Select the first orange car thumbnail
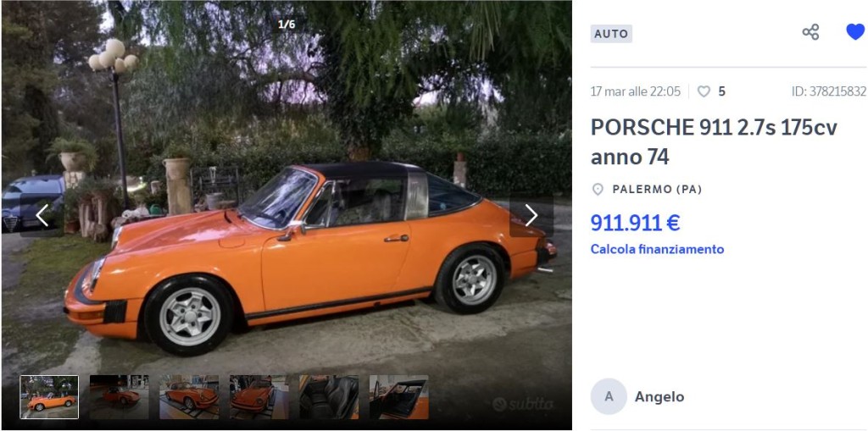Screen dimensions: 868x431 point(49,396)
